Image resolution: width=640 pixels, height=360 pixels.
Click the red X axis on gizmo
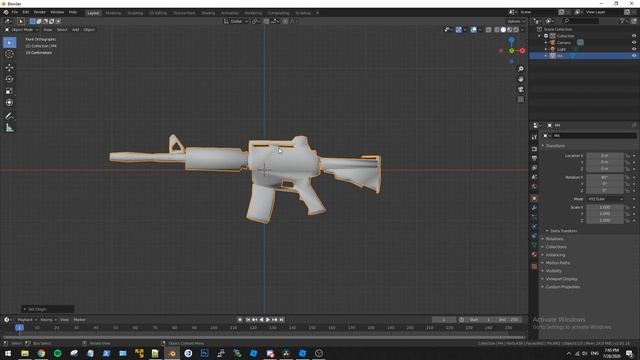coord(522,51)
